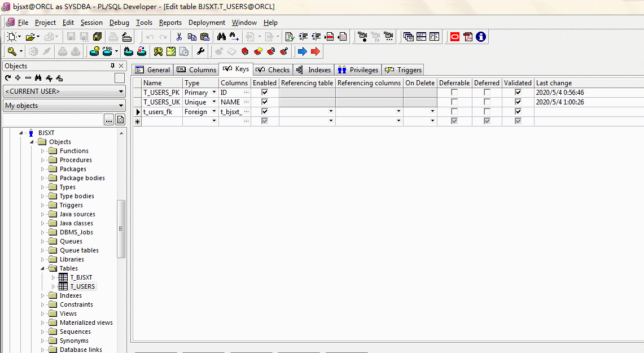Switch to the Columns tab

[x=196, y=70]
